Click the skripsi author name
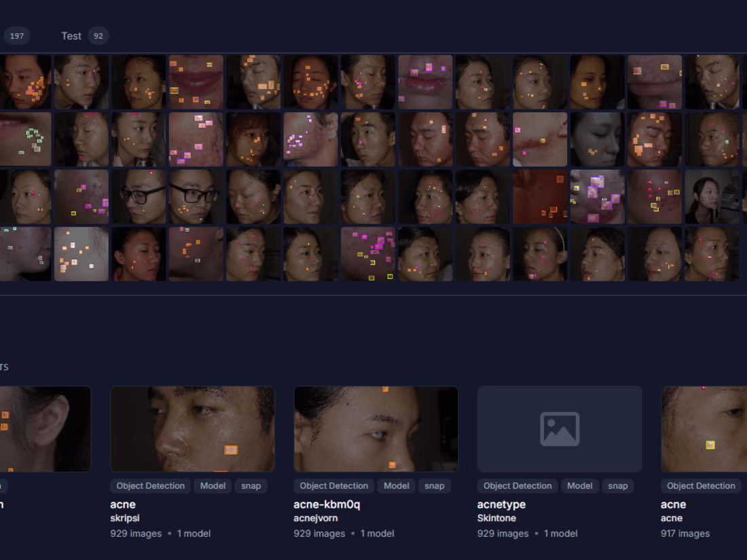 click(124, 518)
